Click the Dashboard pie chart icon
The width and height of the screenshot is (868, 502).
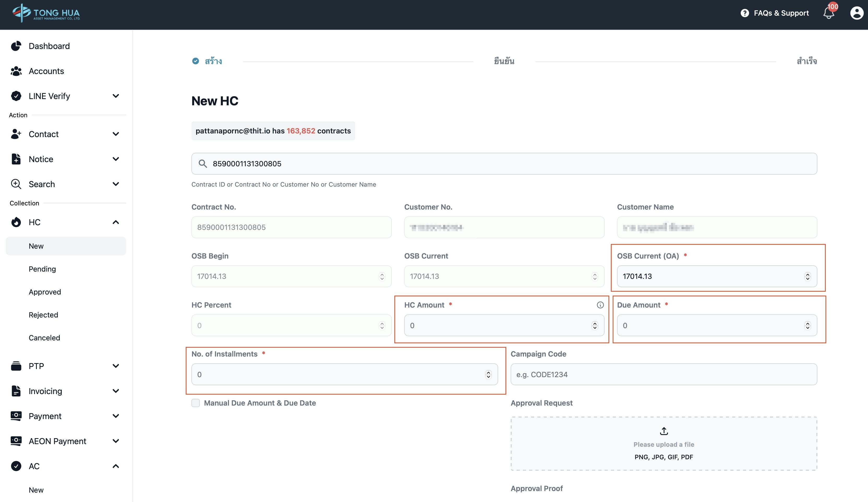(x=16, y=46)
